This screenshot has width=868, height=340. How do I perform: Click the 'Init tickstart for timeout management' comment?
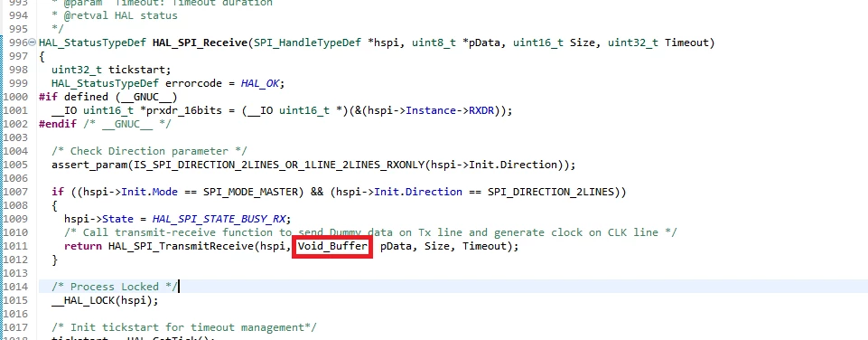coord(183,328)
